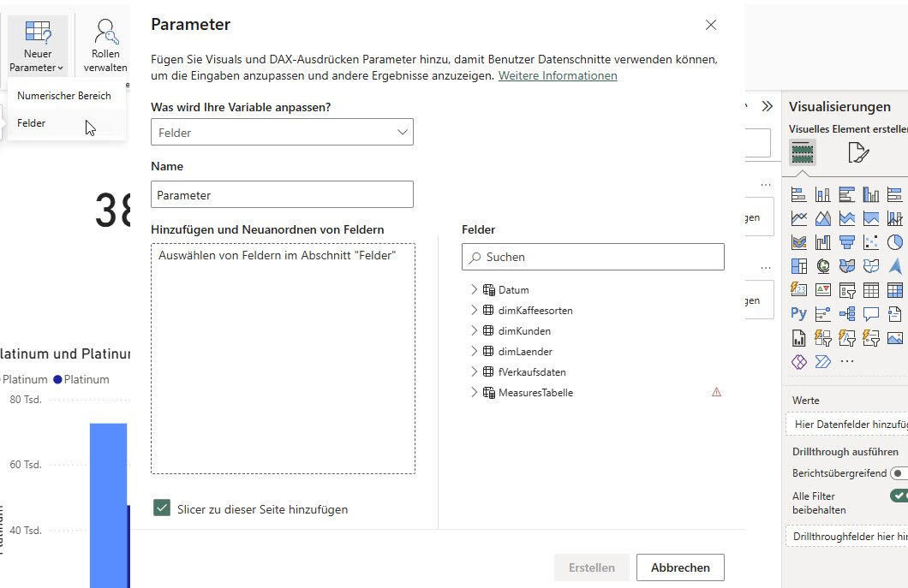Click the Rollen verwalten icon

106,34
